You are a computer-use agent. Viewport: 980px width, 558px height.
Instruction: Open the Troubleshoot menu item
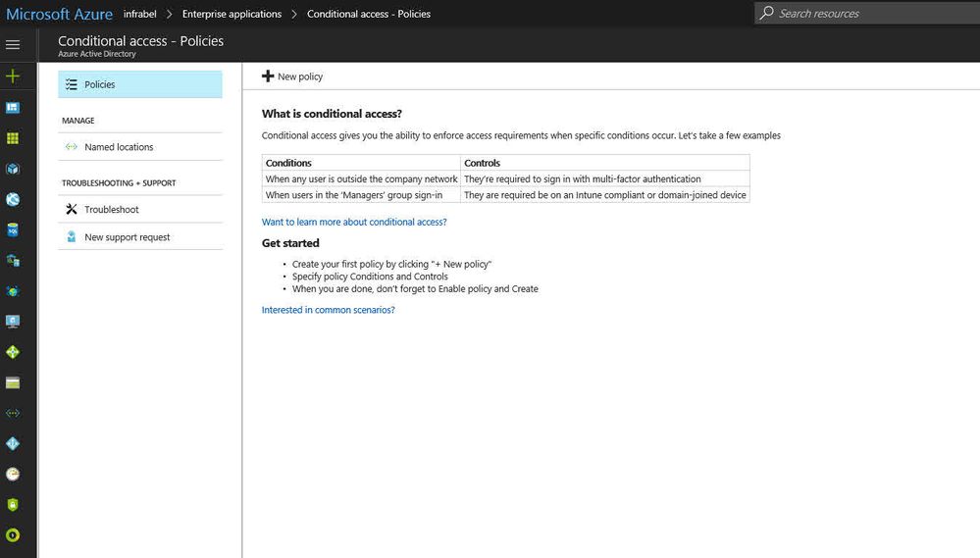pyautogui.click(x=140, y=209)
